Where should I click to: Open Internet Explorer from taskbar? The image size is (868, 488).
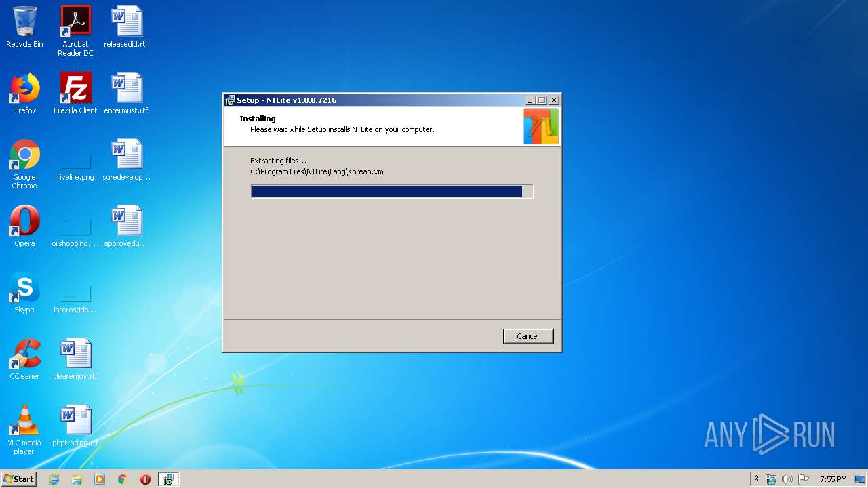(54, 479)
